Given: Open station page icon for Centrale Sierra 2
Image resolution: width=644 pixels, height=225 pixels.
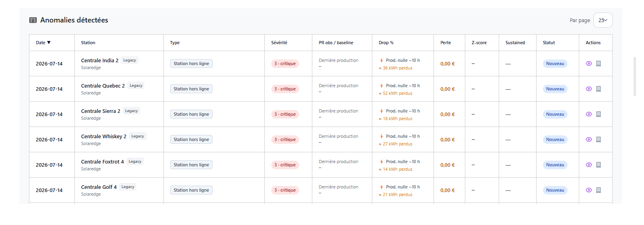Looking at the screenshot, I should (599, 114).
